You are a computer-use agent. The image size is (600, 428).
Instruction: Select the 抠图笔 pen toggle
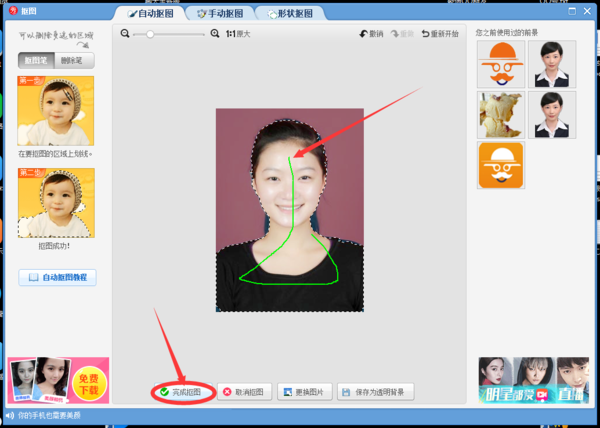(36, 60)
